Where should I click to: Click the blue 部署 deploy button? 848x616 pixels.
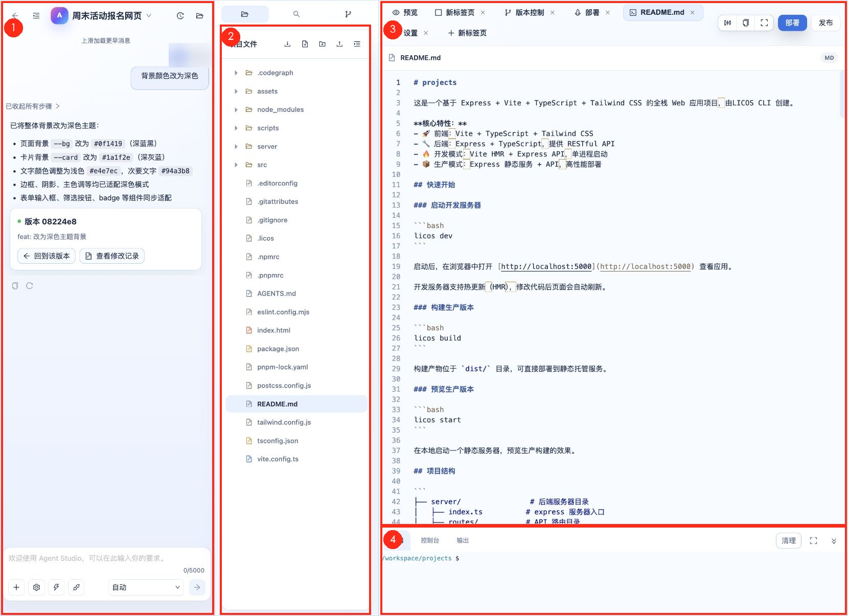792,22
